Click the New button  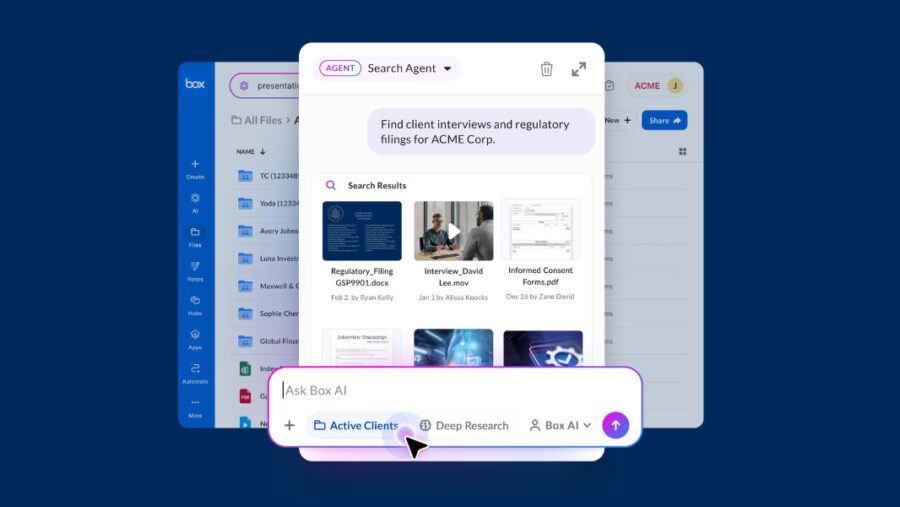point(618,120)
